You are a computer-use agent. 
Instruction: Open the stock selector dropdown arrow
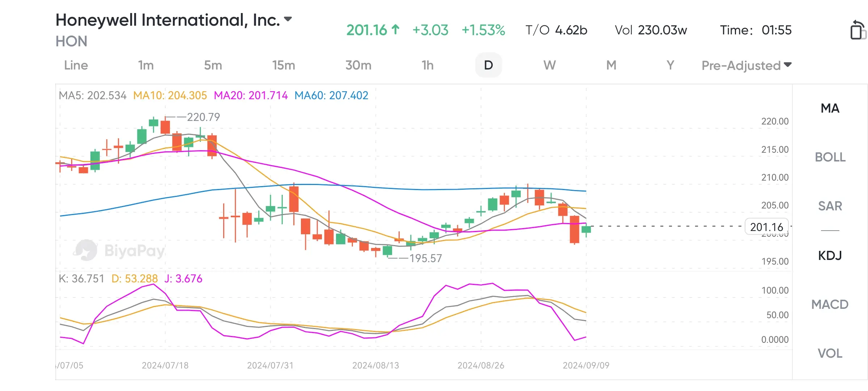pyautogui.click(x=288, y=19)
